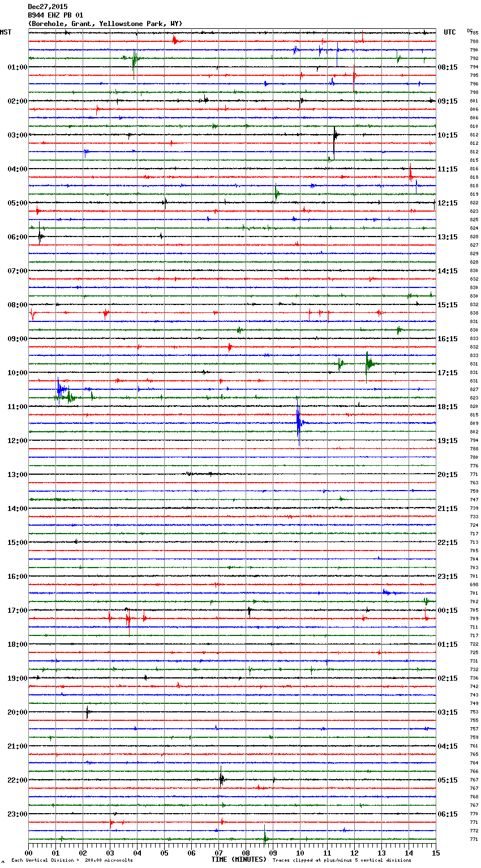Click the 'UTC' time zone label
This screenshot has height=868, width=481.
pos(450,32)
